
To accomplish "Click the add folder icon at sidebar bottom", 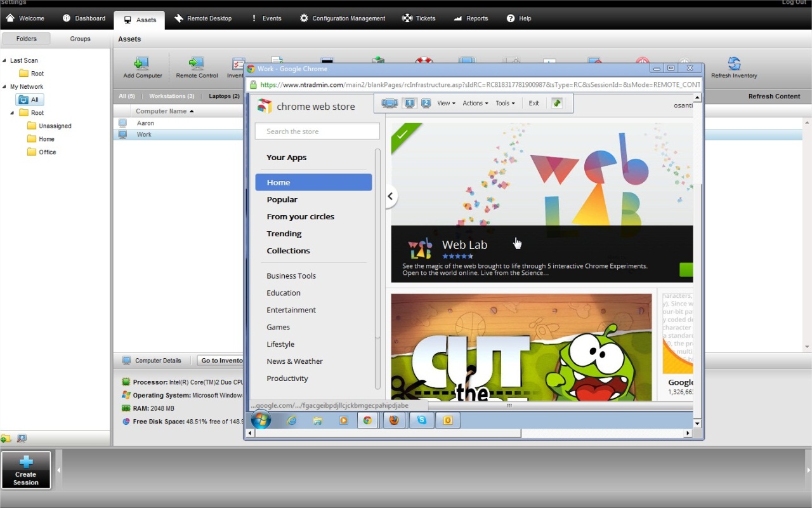I will (x=6, y=439).
